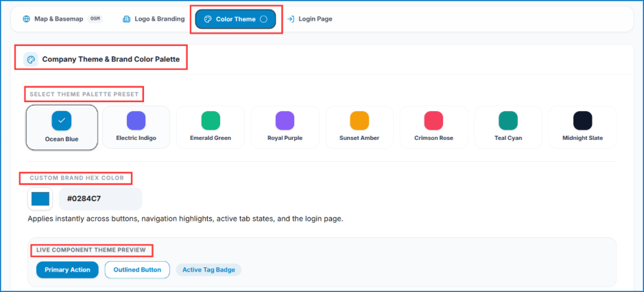This screenshot has height=292, width=644.
Task: Click the Outlined Button preview
Action: (x=137, y=270)
